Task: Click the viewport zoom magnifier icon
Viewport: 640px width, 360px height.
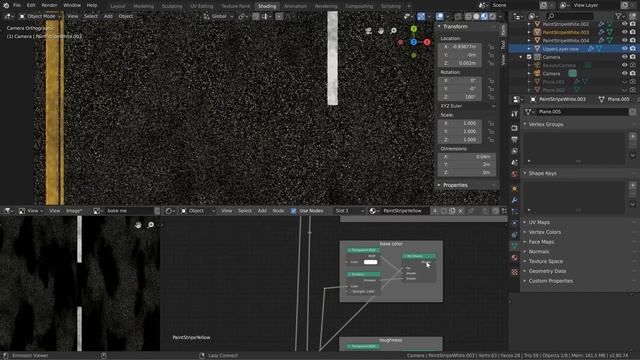Action: pos(393,31)
